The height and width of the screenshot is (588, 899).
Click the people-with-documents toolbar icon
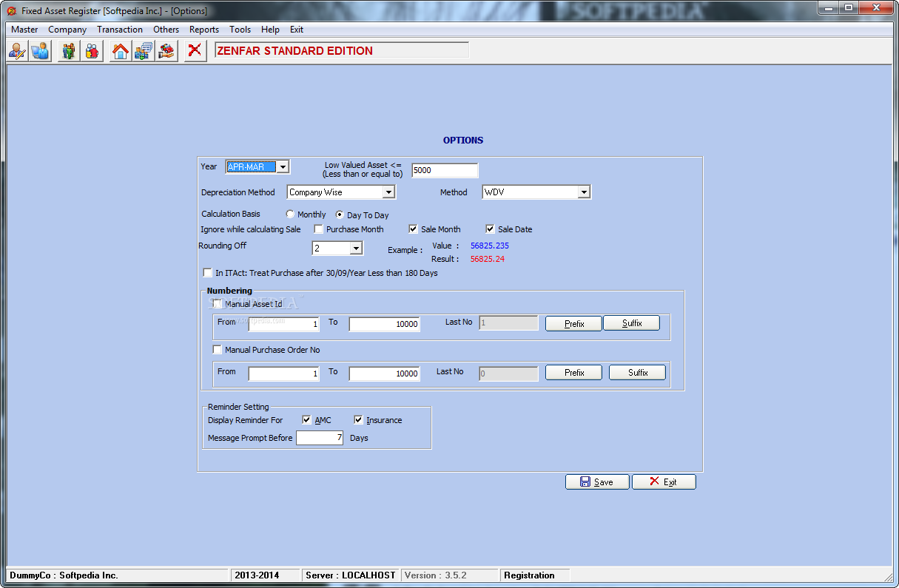pos(144,51)
